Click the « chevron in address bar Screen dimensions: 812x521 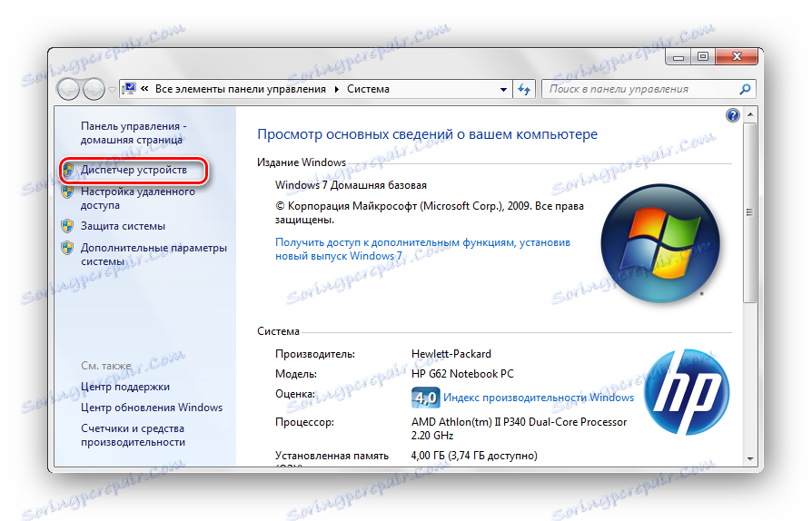pos(145,89)
